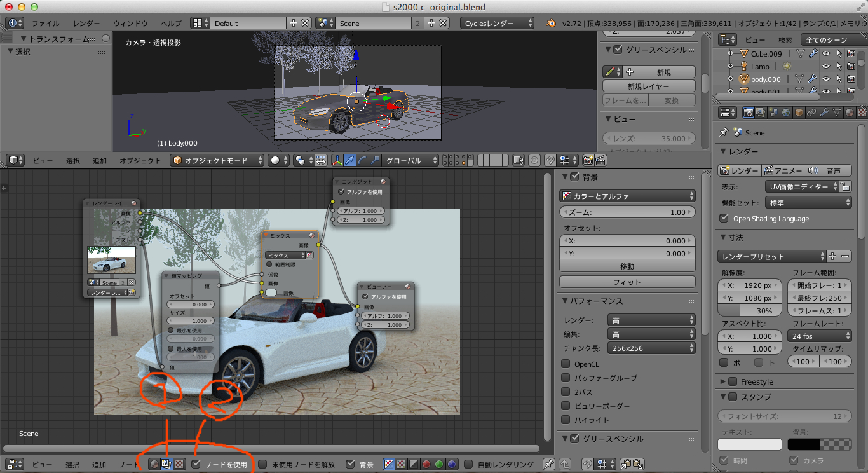Uncheck the ノードを使用 checkbox
The image size is (868, 473).
point(196,464)
